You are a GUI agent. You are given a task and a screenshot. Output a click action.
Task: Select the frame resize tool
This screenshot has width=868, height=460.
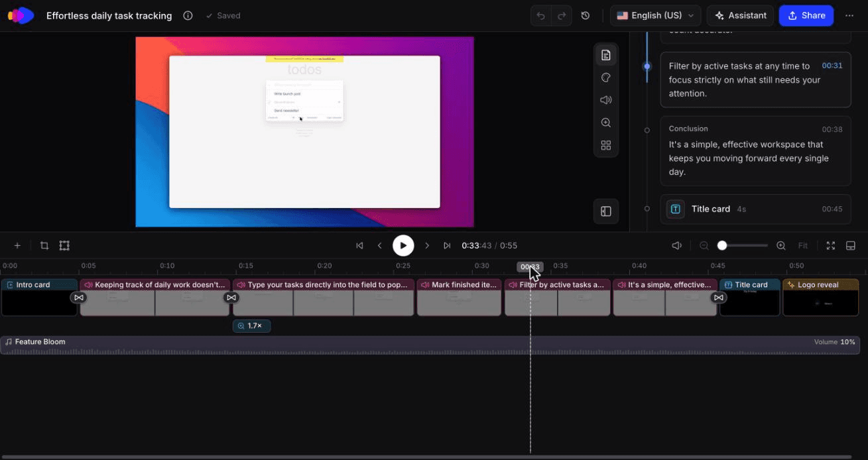[x=64, y=245]
